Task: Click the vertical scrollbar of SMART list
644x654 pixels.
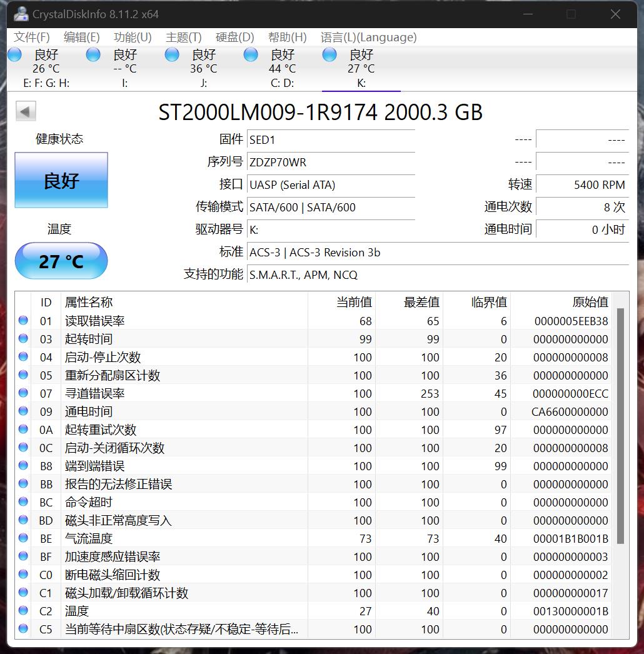Action: click(620, 426)
